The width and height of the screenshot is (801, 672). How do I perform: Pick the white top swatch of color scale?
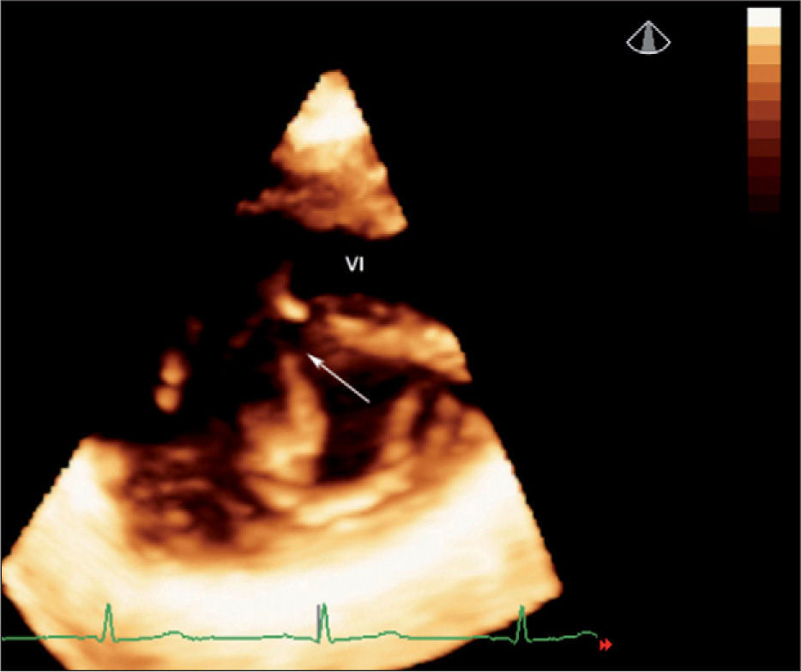(x=763, y=17)
